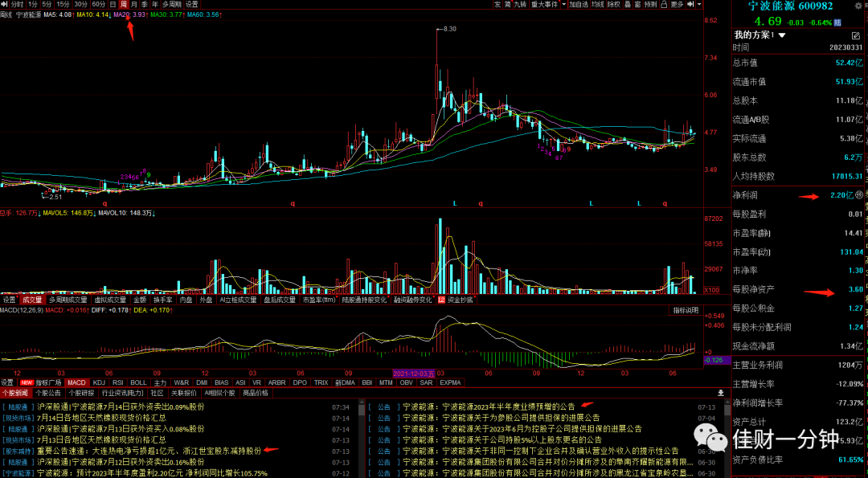The image size is (868, 478).
Task: Switch chart to 分时 intraday view
Action: pyautogui.click(x=17, y=4)
